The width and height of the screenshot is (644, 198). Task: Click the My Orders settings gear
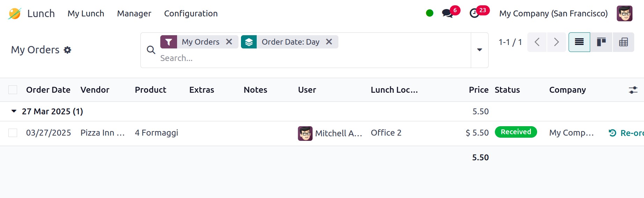67,50
